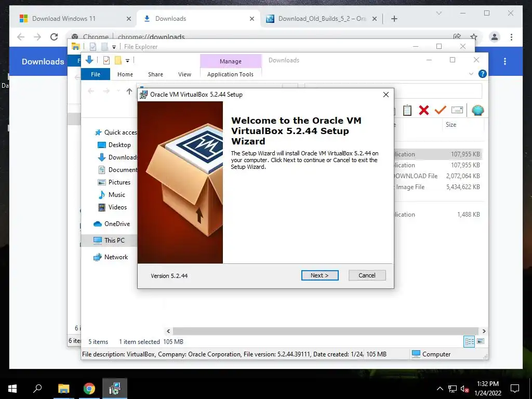Image resolution: width=532 pixels, height=399 pixels.
Task: Click the horizontal scrollbar in Downloads window
Action: pos(325,331)
